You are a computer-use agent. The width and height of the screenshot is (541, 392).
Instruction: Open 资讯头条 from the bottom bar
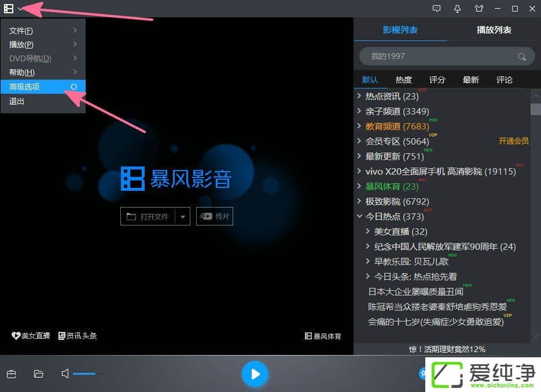pos(77,335)
